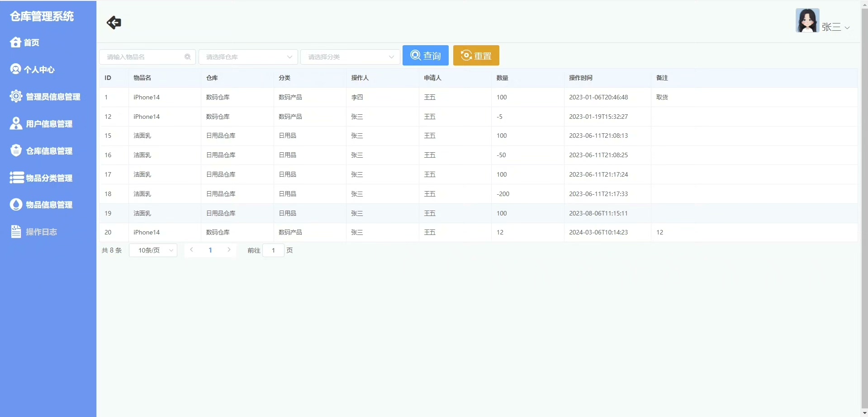Click the list icon for 物品分类管理

tap(16, 178)
